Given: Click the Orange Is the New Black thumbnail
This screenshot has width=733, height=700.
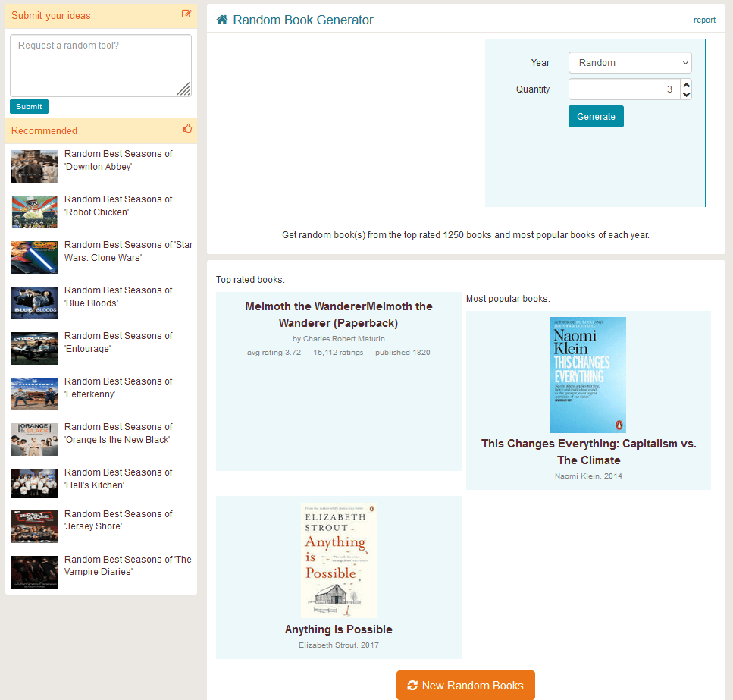Looking at the screenshot, I should (x=35, y=439).
